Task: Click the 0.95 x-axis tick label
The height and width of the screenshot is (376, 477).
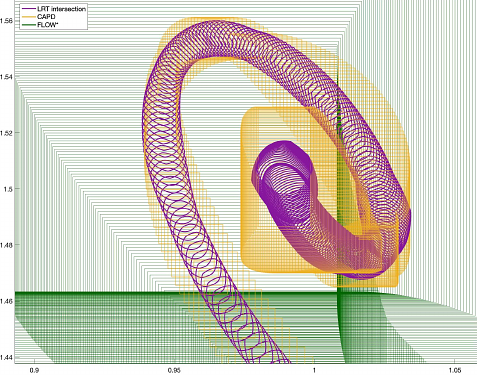Action: click(174, 370)
